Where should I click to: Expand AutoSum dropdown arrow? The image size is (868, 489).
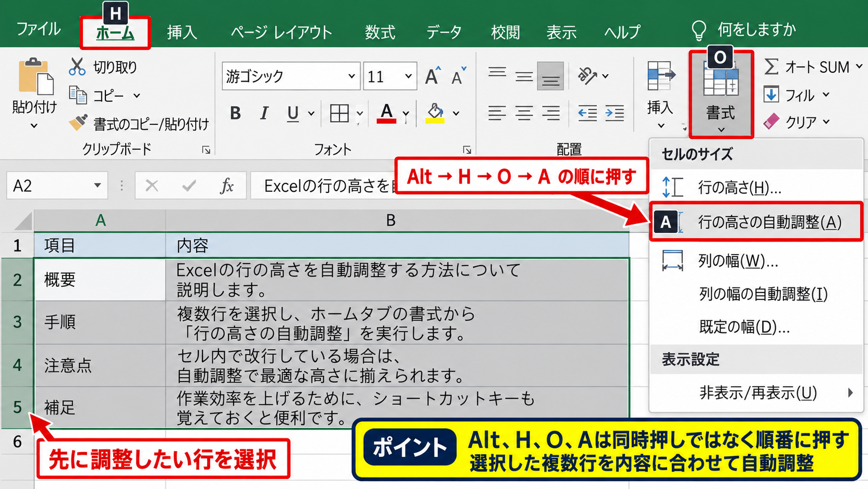(859, 67)
